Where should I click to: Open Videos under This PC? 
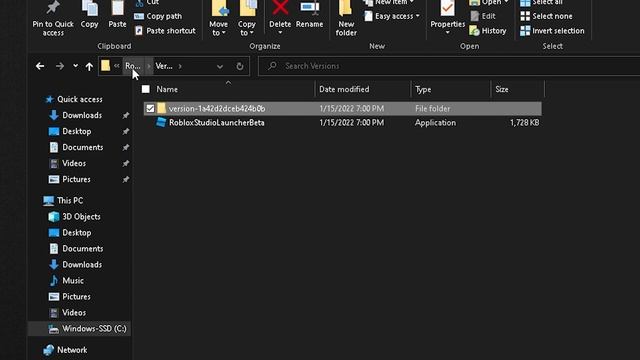coord(74,313)
